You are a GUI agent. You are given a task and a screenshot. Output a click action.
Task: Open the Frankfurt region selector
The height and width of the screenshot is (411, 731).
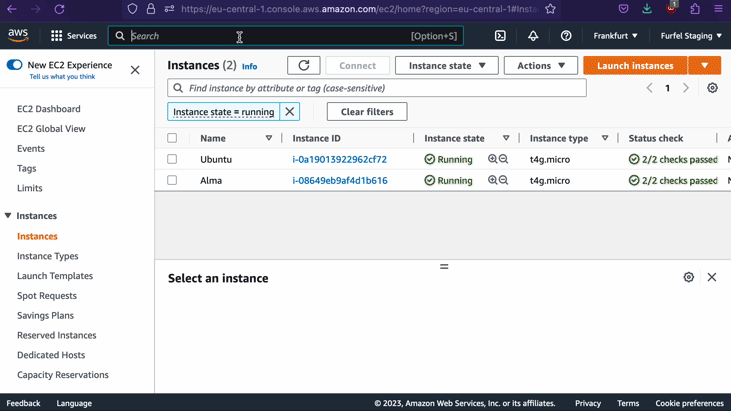(x=615, y=36)
